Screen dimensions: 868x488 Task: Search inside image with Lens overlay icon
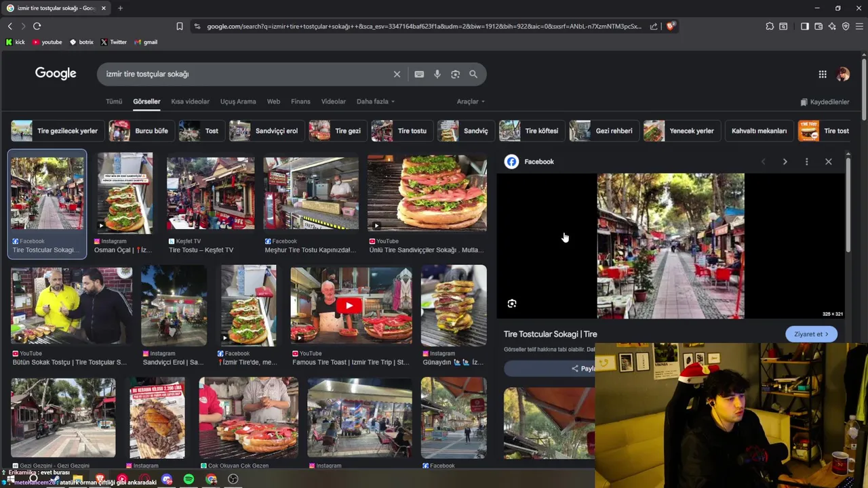512,304
